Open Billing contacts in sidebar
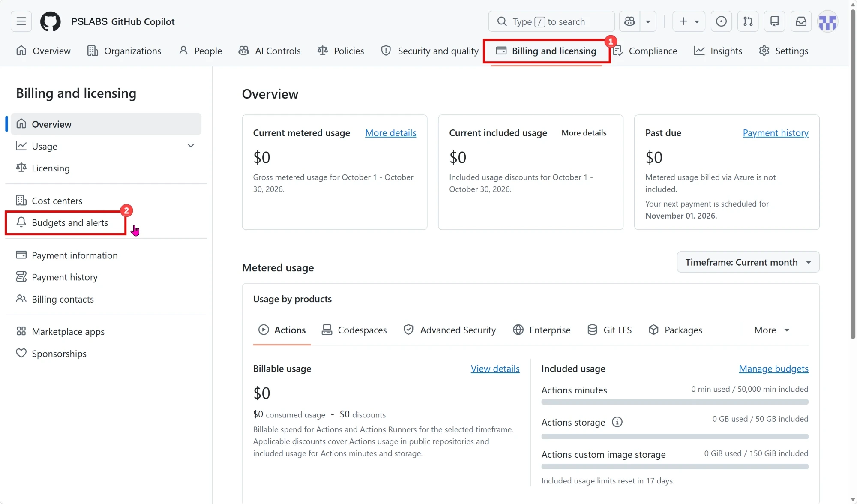The height and width of the screenshot is (504, 857). click(x=106, y=299)
